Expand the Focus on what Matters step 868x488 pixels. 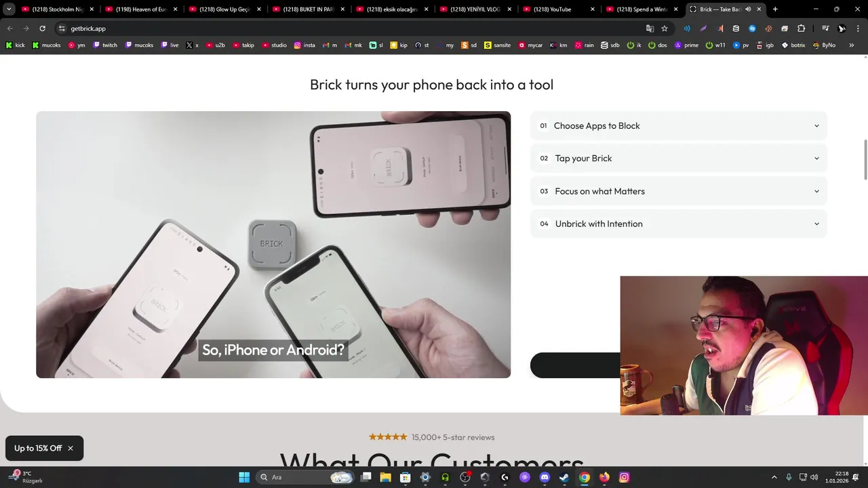point(679,191)
